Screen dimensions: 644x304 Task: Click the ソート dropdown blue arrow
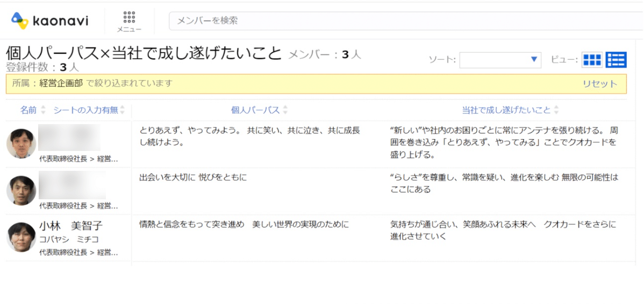point(534,60)
